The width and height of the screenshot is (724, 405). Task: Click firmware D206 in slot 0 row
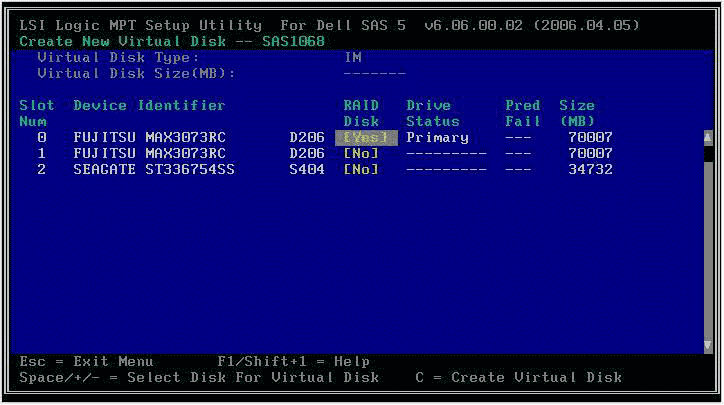[307, 138]
